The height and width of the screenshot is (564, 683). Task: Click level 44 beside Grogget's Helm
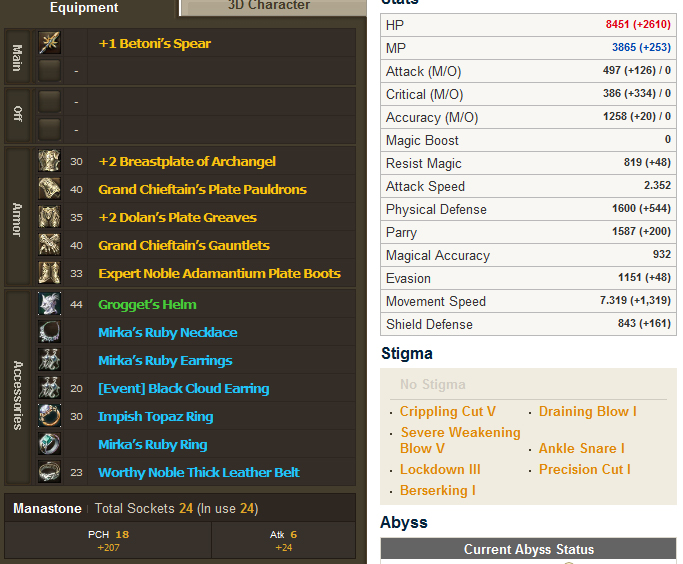[x=76, y=304]
